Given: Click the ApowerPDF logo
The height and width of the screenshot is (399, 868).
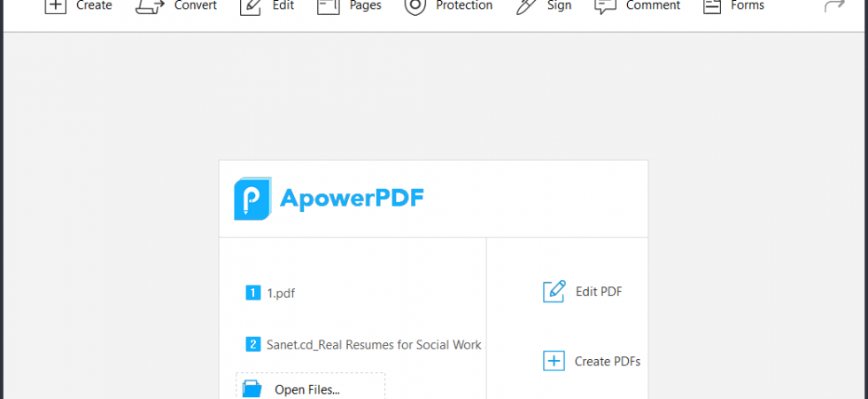Looking at the screenshot, I should tap(329, 199).
